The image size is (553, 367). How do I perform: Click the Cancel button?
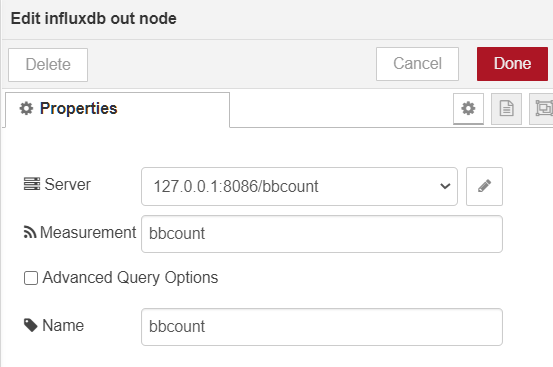pos(417,64)
